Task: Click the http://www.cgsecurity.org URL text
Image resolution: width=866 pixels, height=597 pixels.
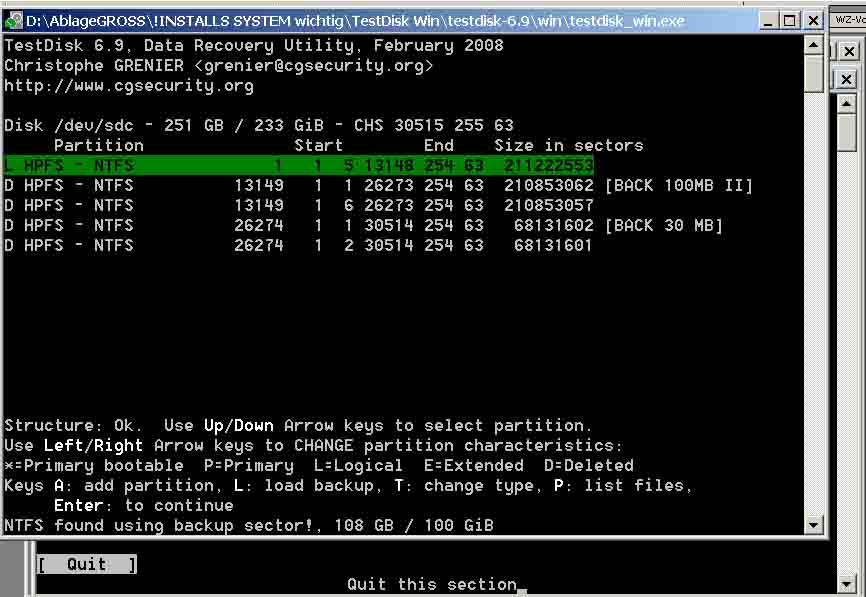Action: (x=129, y=86)
